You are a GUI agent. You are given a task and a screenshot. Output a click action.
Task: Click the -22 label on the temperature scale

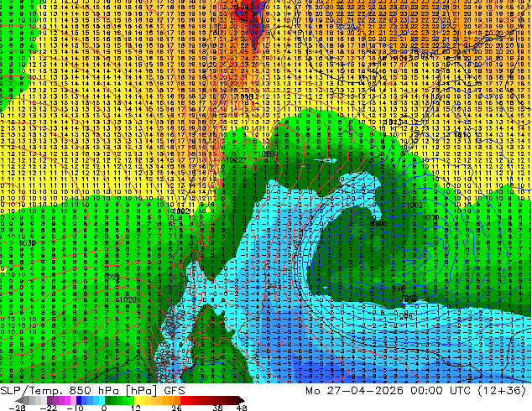click(49, 408)
